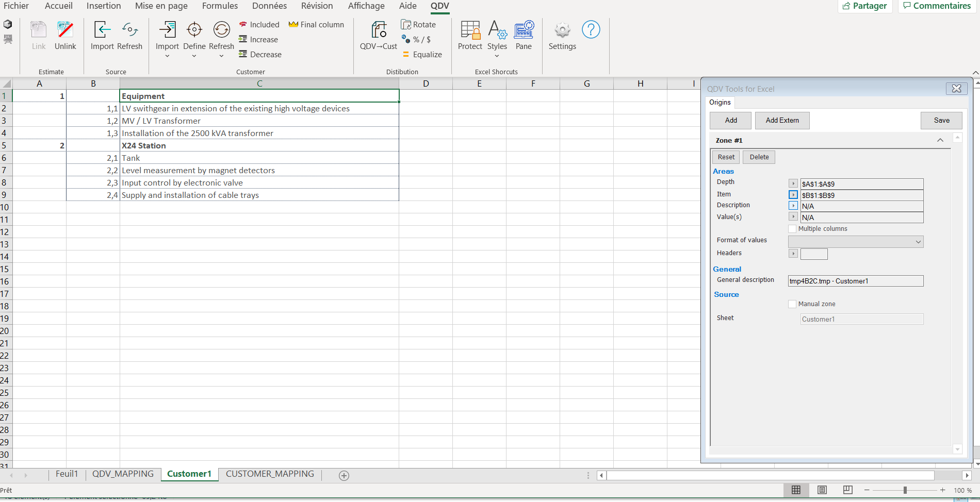Switch to the Feuil1 sheet tab
Image resolution: width=980 pixels, height=502 pixels.
[67, 474]
